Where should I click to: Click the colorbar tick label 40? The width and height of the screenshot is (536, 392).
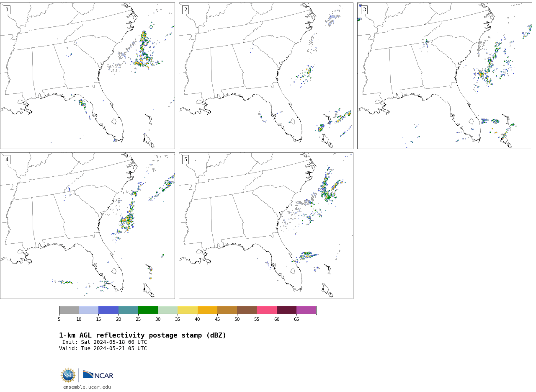click(x=198, y=319)
